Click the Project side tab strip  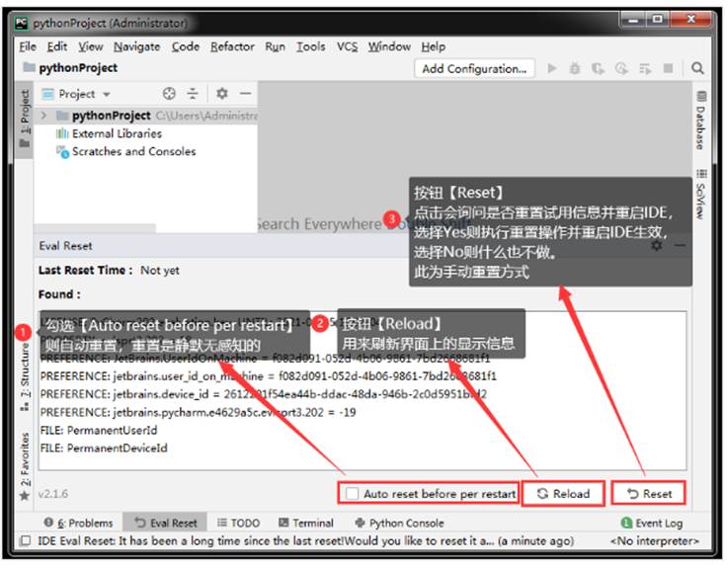click(x=25, y=120)
